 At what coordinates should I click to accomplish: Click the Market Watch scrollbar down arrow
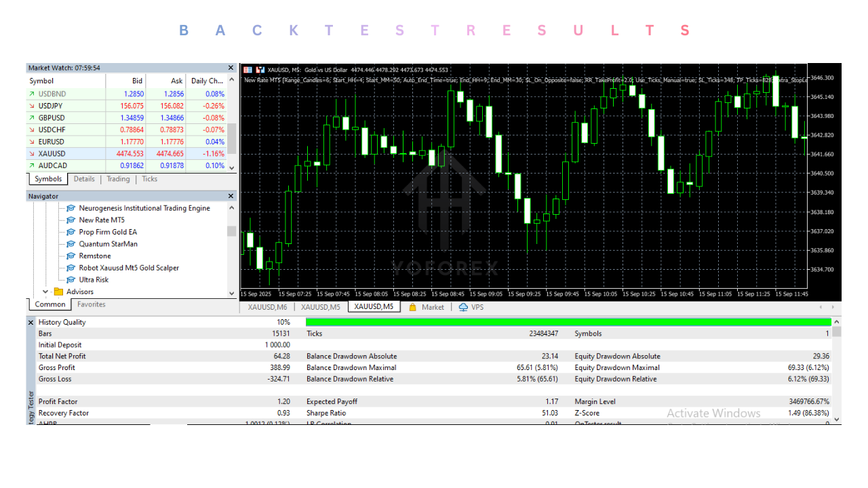coord(231,167)
